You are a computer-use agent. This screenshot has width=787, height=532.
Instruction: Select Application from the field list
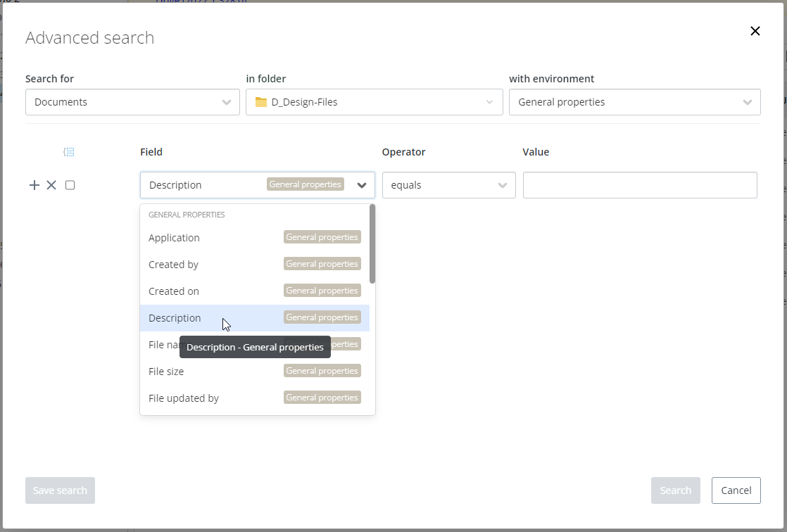175,238
